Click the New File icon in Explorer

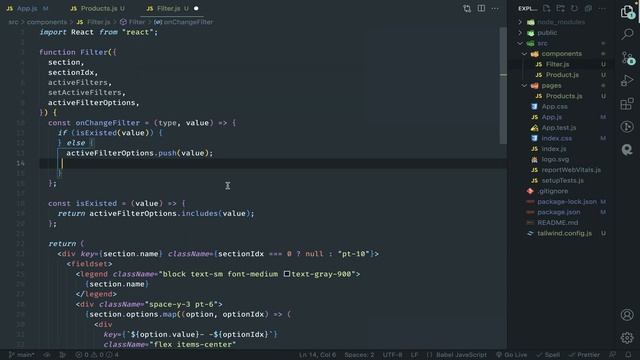(547, 9)
